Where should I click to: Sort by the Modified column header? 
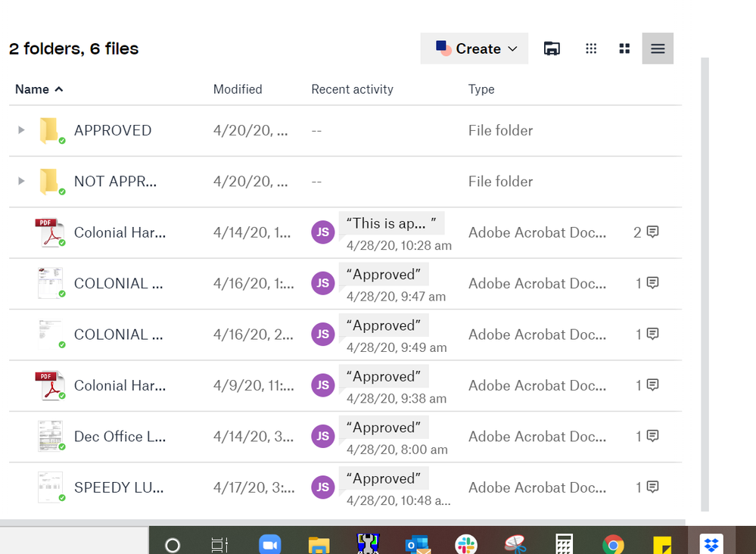point(238,89)
